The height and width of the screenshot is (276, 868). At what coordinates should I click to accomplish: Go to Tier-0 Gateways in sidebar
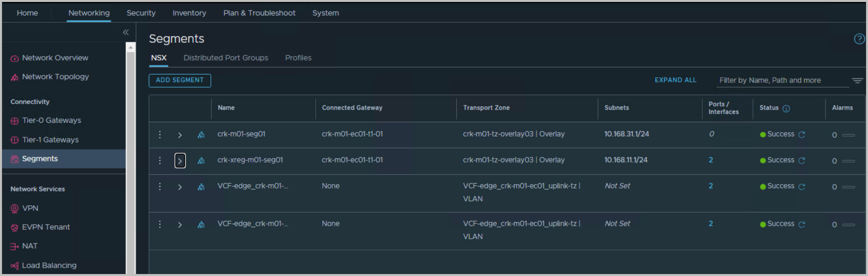click(51, 120)
